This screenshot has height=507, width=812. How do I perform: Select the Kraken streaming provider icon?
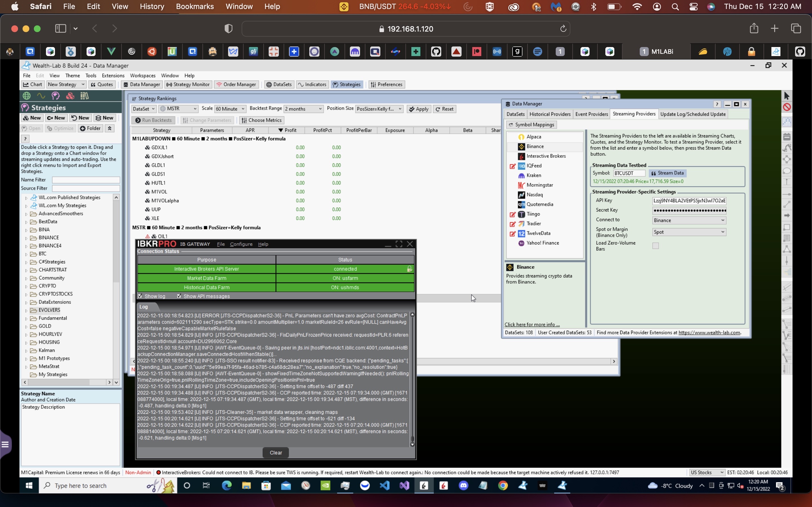(x=521, y=175)
